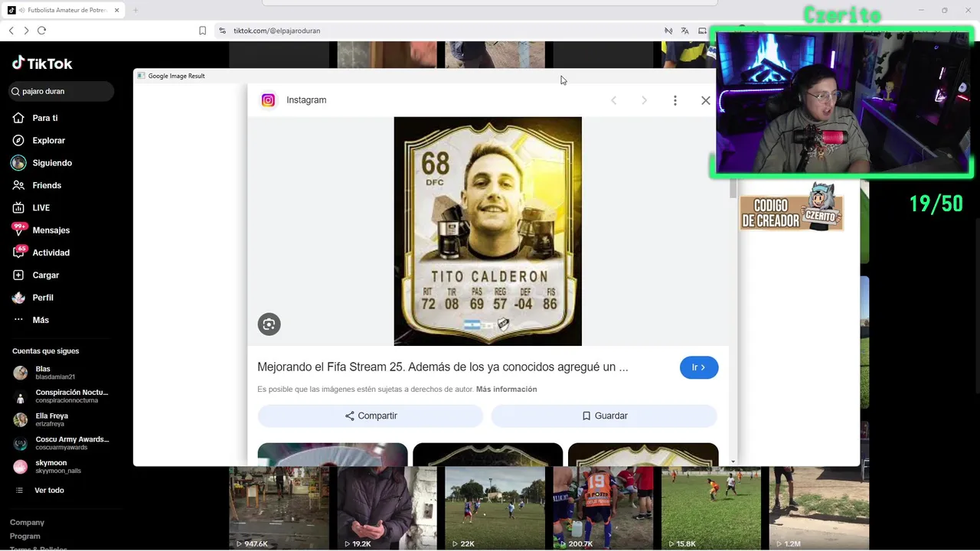Open first related image thumbnail

332,455
